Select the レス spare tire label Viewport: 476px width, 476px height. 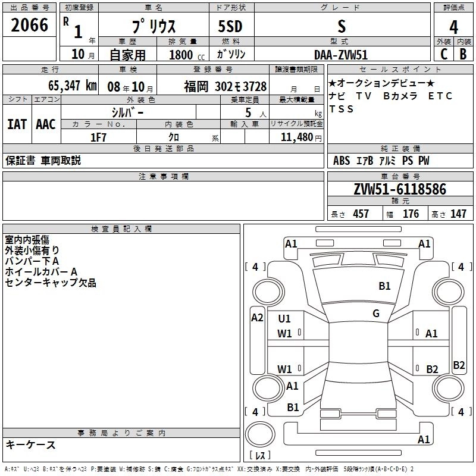260,455
